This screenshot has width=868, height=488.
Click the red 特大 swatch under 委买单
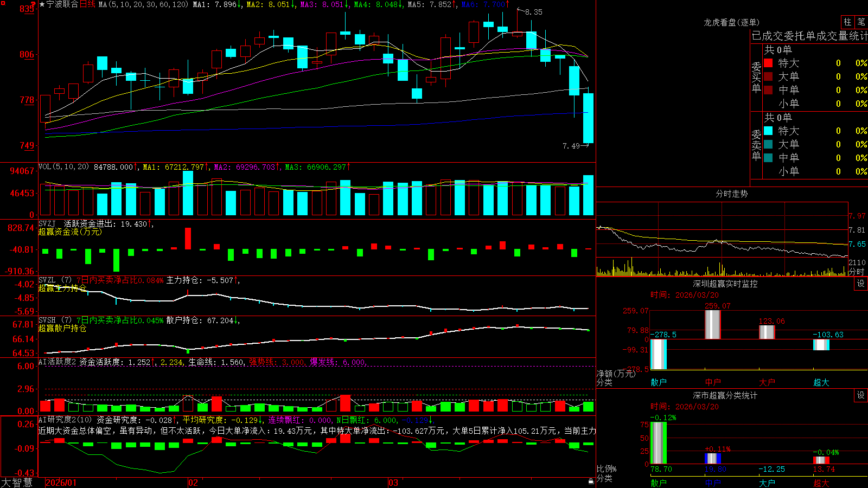768,63
